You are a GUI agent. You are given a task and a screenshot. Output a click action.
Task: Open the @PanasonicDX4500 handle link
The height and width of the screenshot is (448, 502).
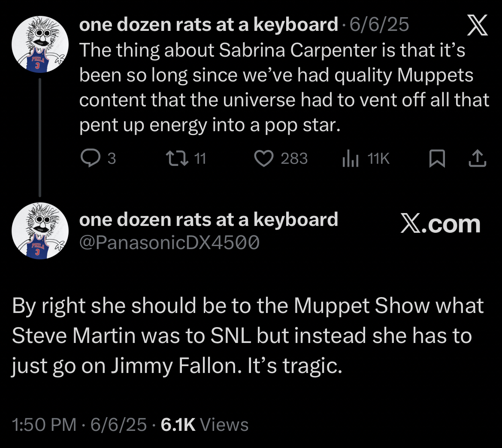click(x=169, y=243)
